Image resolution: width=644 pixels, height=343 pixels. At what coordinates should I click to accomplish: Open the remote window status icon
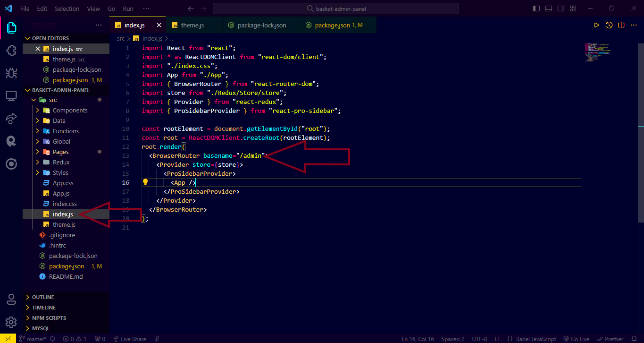click(x=8, y=339)
